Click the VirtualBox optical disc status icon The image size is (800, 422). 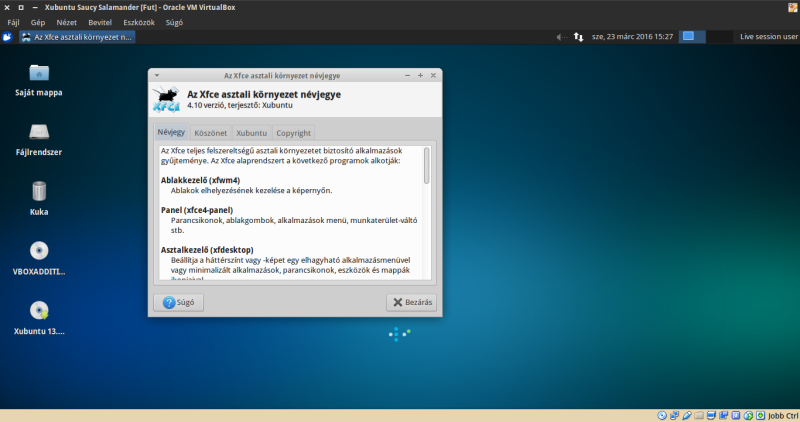662,415
